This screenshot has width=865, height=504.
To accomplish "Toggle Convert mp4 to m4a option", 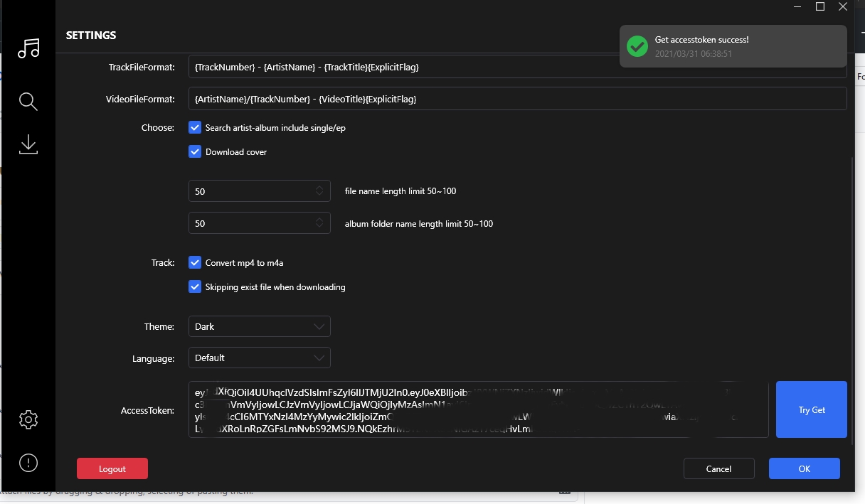I will (195, 262).
